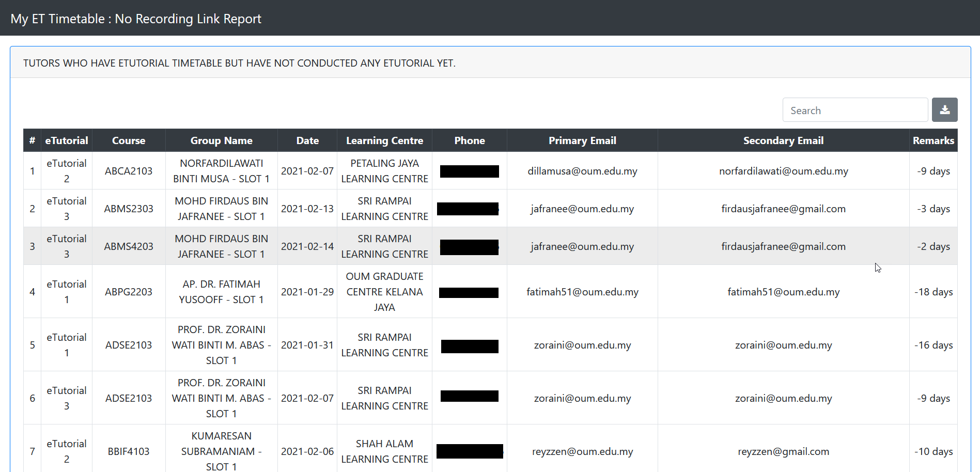Click the Primary Email column header
The width and height of the screenshot is (980, 472).
582,140
